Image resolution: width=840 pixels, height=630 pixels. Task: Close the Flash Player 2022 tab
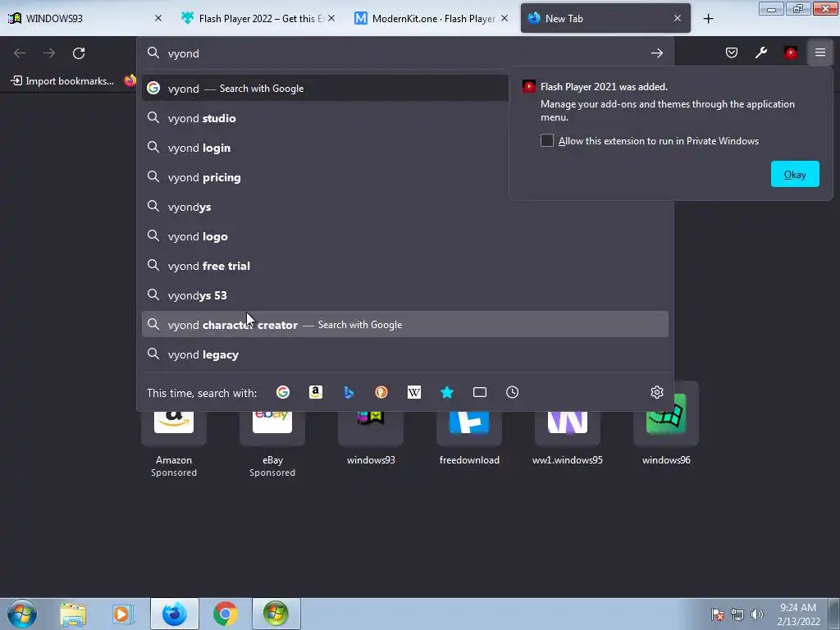click(x=331, y=18)
